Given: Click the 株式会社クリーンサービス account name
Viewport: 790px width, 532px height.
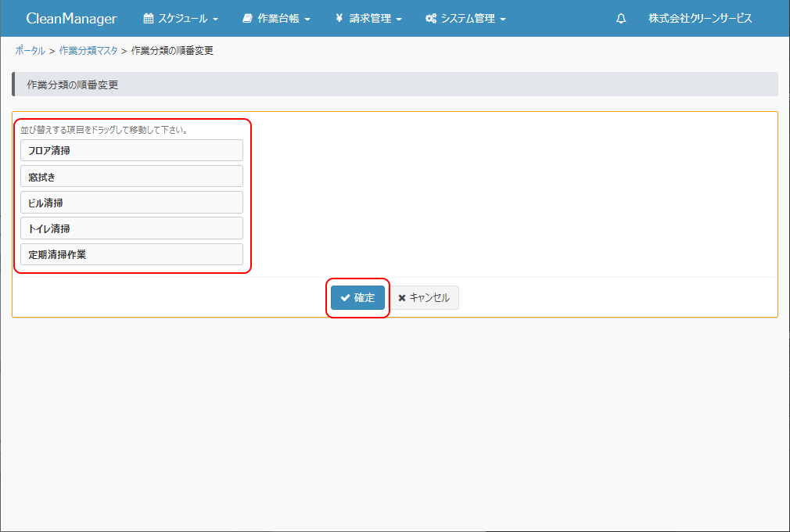Looking at the screenshot, I should click(700, 19).
